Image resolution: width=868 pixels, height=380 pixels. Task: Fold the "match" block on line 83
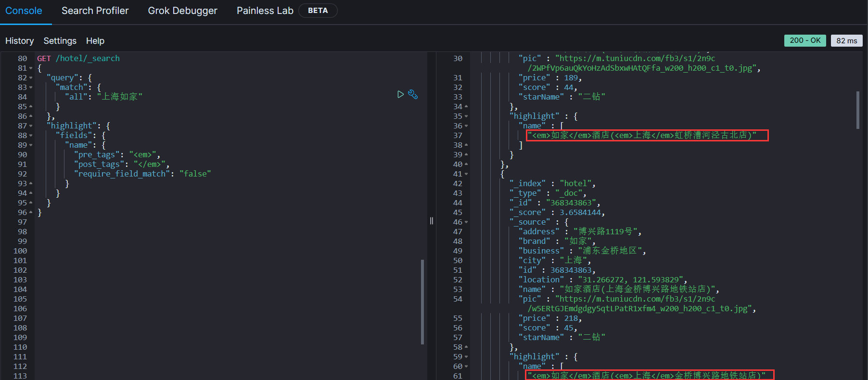click(31, 88)
